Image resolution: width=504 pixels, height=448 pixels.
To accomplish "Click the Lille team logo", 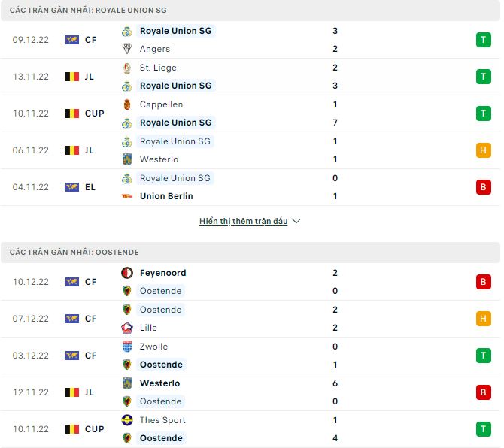I will (x=126, y=328).
